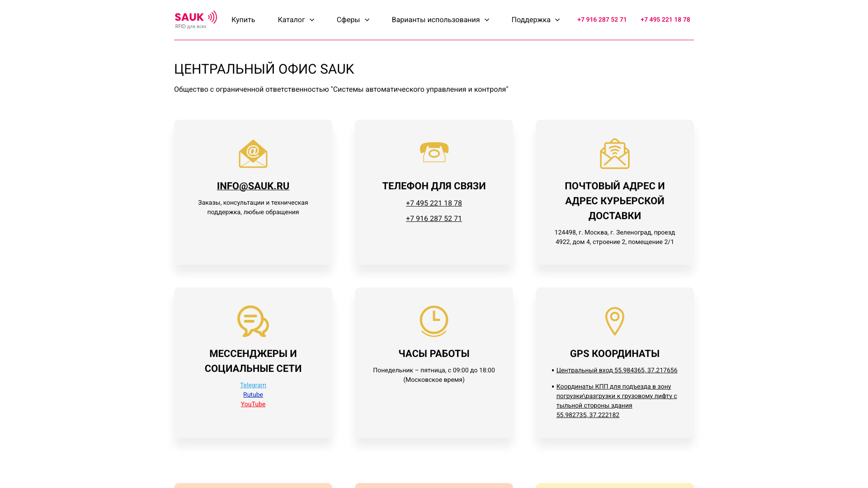Click the ТЕЛЕФОН ДЛЯ СВЯЗИ heading

click(434, 186)
